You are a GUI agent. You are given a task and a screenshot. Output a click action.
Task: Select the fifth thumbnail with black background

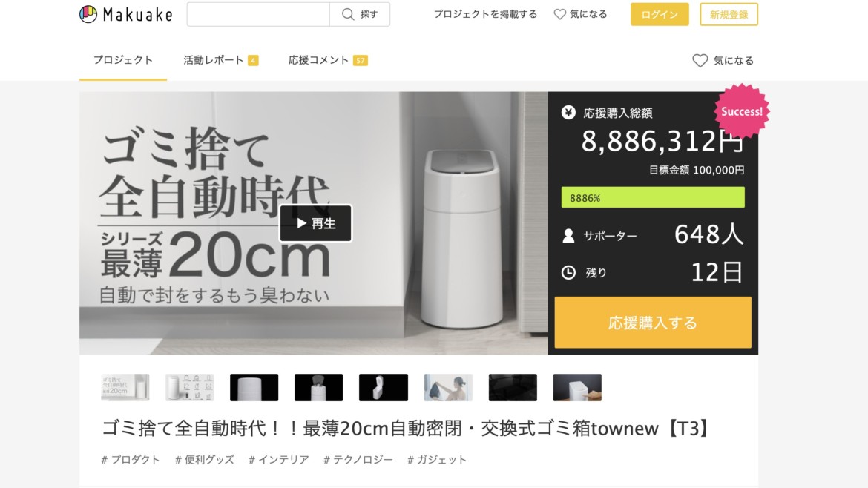pos(383,387)
